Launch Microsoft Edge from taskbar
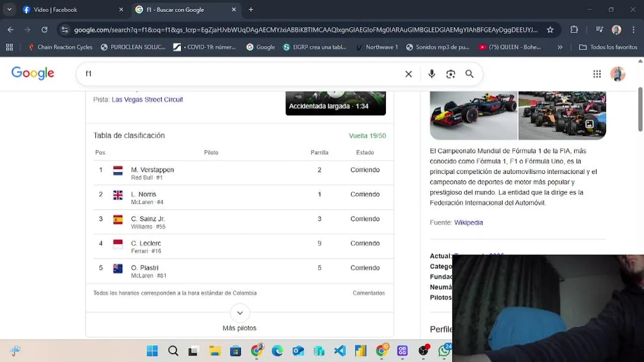The width and height of the screenshot is (644, 362). (277, 351)
